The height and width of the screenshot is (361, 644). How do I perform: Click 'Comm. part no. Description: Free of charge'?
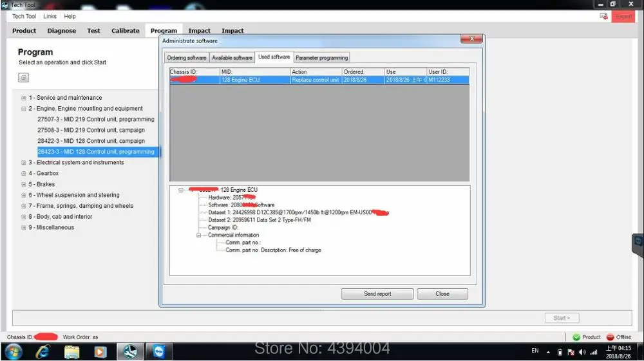click(x=273, y=250)
